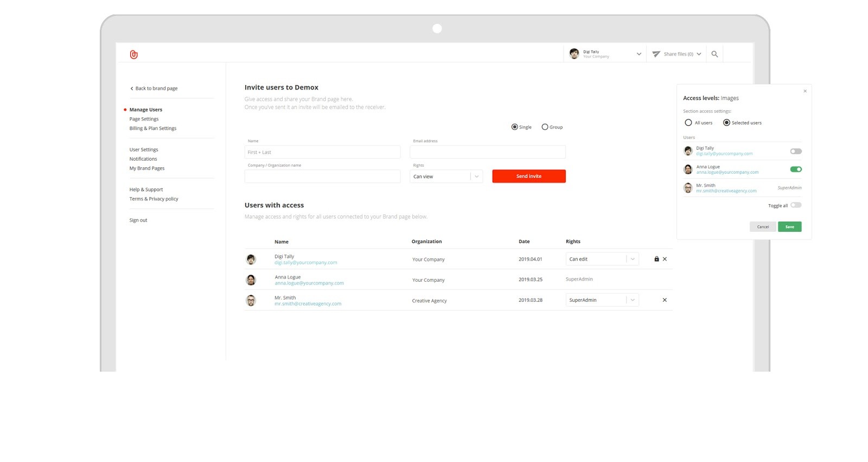Disable access toggle for Anna Logue
The width and height of the screenshot is (868, 462).
[x=795, y=169]
